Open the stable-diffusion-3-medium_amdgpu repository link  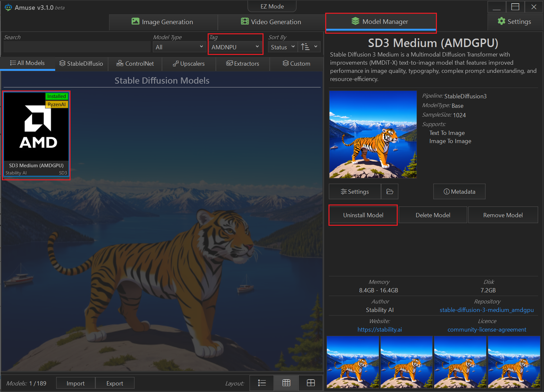click(487, 310)
